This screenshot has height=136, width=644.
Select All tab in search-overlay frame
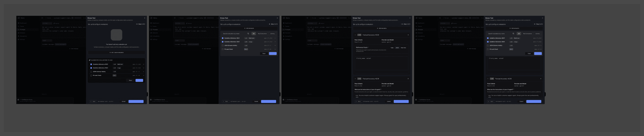coord(519,34)
